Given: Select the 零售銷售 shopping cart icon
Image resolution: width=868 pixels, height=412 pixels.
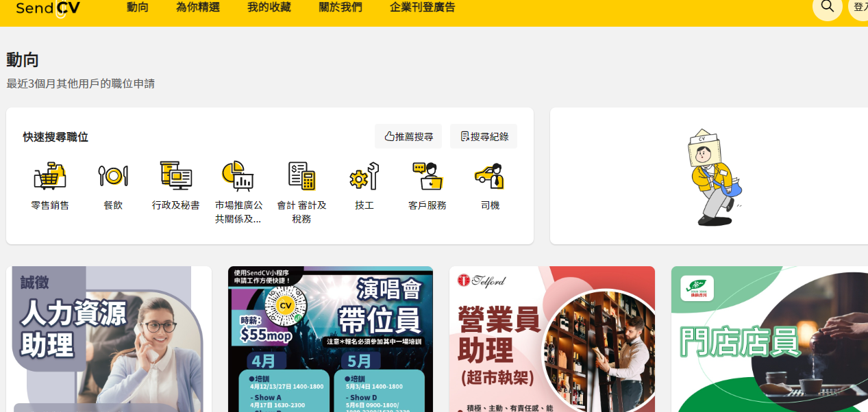Looking at the screenshot, I should [50, 176].
